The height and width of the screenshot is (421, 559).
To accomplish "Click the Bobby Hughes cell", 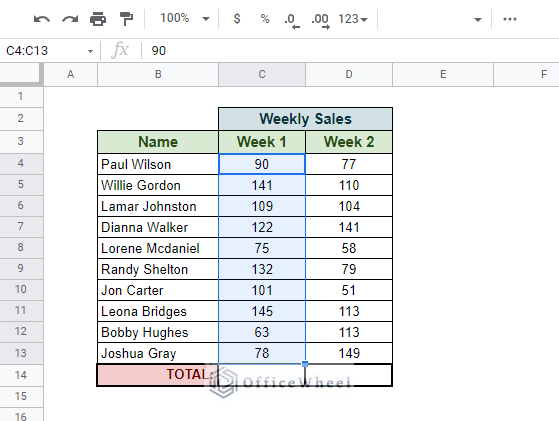I will click(x=158, y=333).
